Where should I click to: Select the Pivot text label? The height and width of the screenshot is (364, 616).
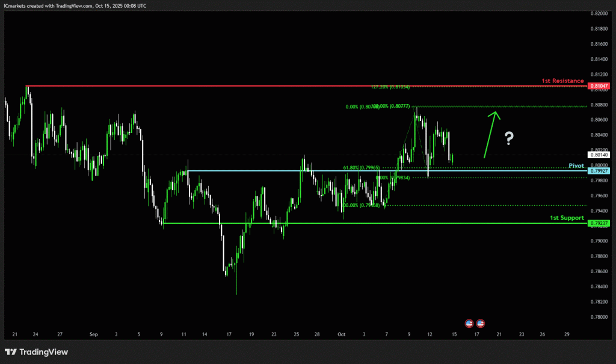(x=576, y=165)
